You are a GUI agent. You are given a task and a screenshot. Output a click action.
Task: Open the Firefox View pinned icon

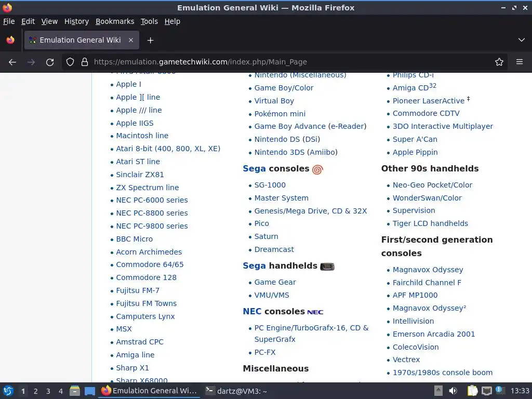point(10,40)
